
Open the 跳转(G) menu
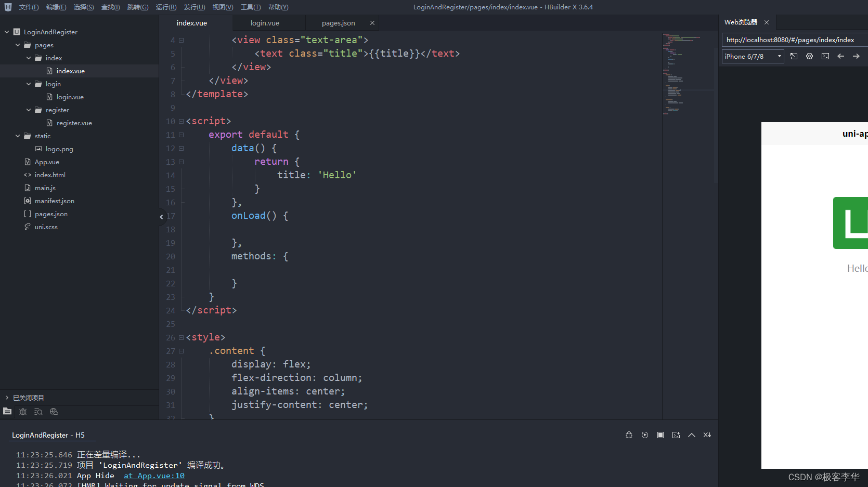(138, 7)
